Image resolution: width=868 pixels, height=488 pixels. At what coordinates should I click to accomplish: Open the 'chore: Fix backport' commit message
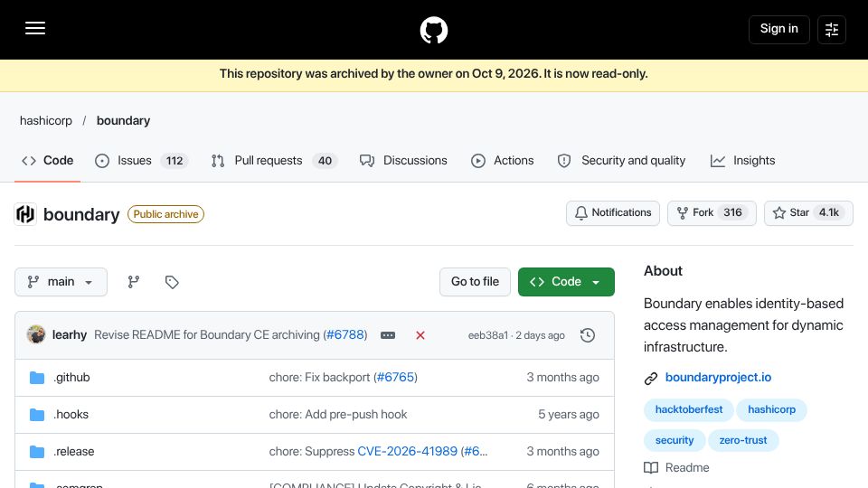click(319, 378)
